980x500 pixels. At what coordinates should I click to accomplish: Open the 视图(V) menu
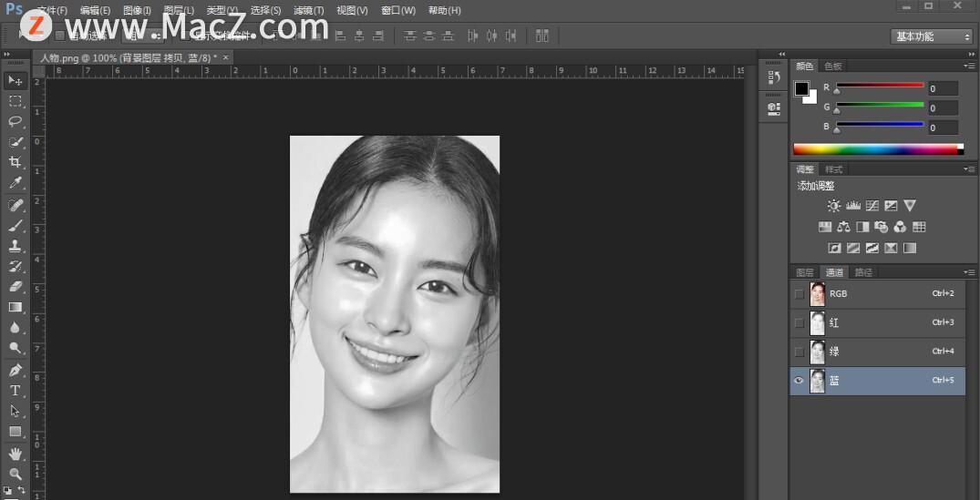tap(352, 11)
